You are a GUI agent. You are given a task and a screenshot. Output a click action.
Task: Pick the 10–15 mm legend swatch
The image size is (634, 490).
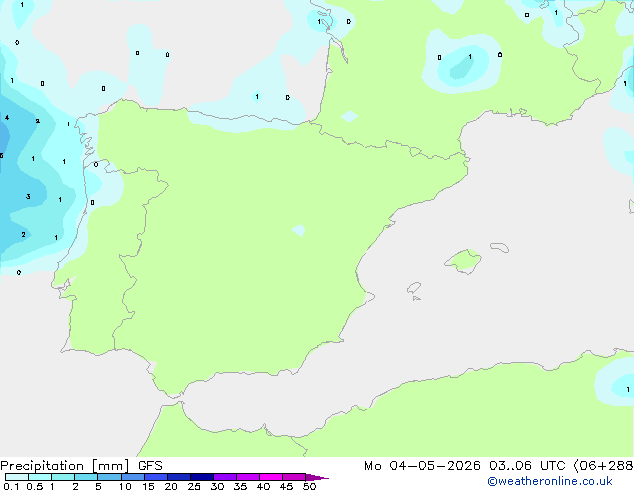click(x=132, y=477)
